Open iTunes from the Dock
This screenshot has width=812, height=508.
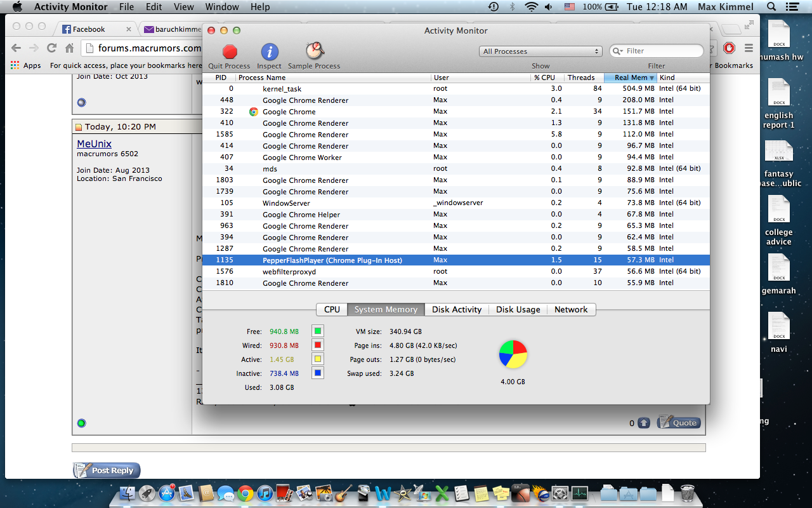(x=265, y=493)
